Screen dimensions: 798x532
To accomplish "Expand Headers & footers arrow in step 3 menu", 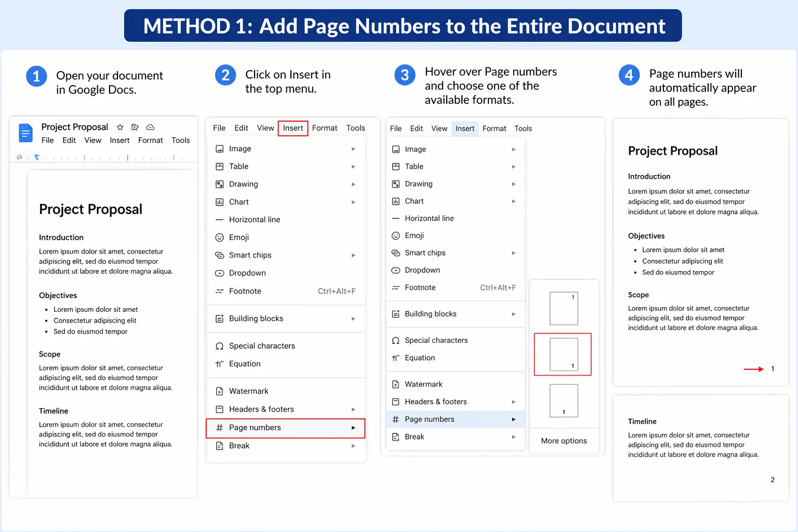I will click(513, 402).
